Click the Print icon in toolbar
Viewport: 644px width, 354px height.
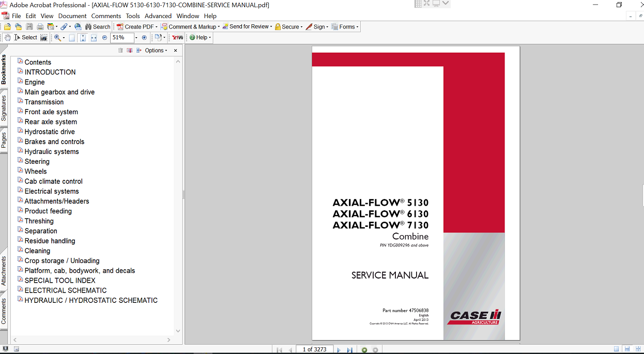tap(39, 27)
